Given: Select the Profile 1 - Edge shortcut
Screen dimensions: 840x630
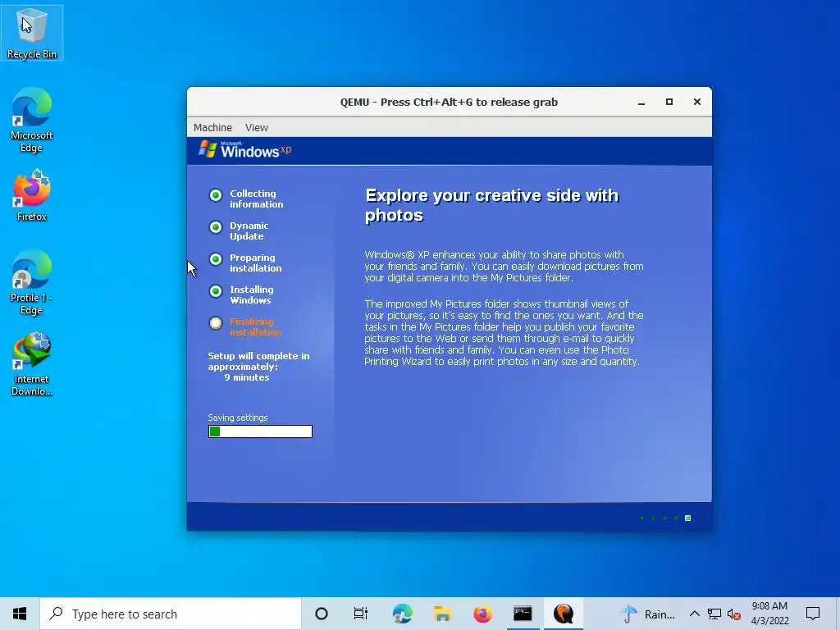Looking at the screenshot, I should click(x=32, y=282).
